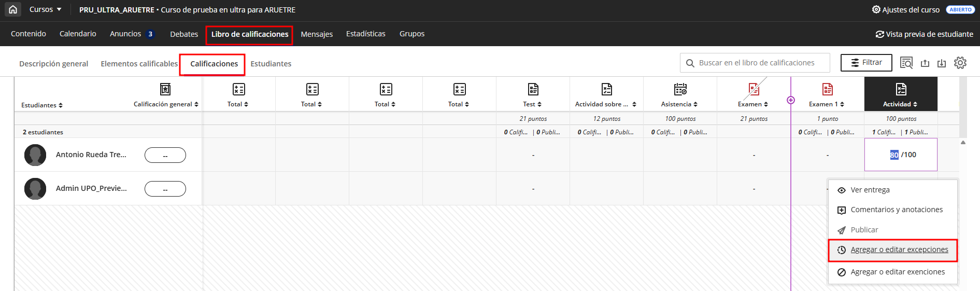Sort the Actividad column header
The width and height of the screenshot is (980, 291).
point(900,104)
